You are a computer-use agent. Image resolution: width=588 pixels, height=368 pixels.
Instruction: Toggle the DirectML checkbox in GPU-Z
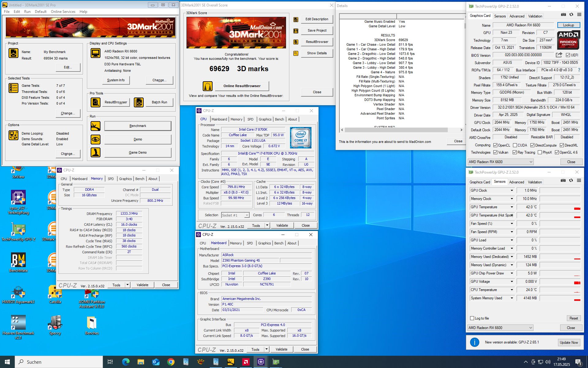pyautogui.click(x=562, y=145)
